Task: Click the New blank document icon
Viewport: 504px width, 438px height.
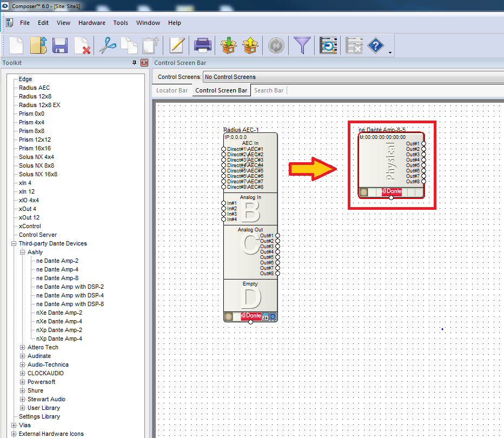Action: point(16,45)
